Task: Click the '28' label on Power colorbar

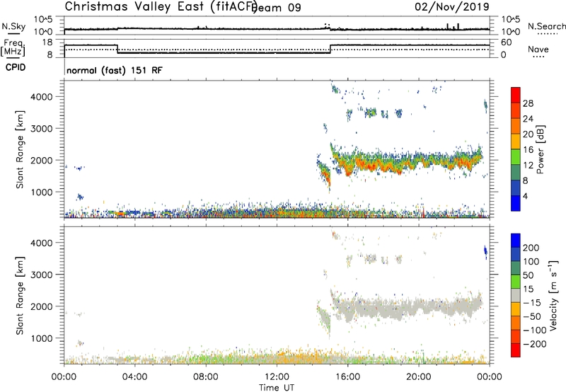Action: (528, 103)
